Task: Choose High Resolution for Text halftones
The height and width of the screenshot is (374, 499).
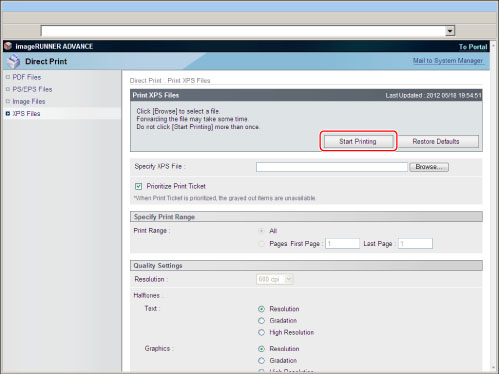Action: 261,333
